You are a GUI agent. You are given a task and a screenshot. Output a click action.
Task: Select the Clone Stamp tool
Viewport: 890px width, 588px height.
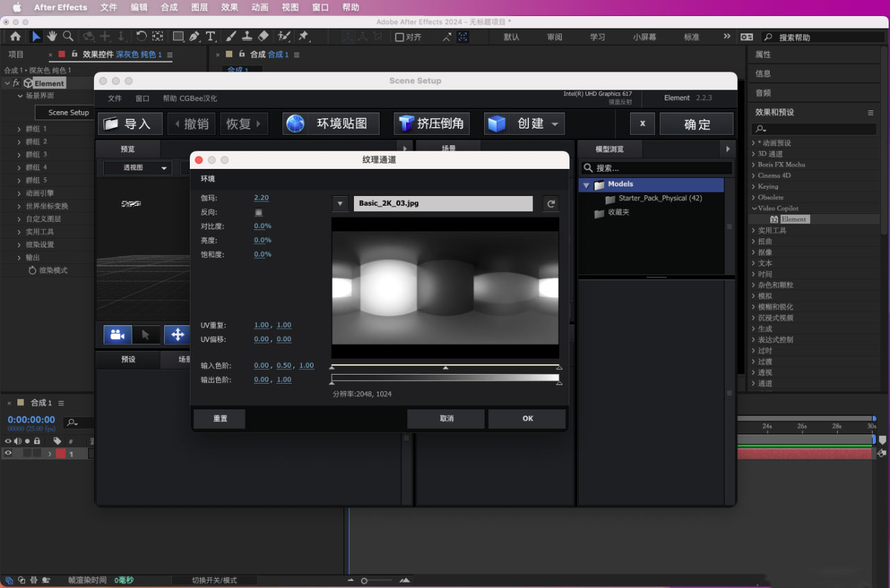(247, 36)
